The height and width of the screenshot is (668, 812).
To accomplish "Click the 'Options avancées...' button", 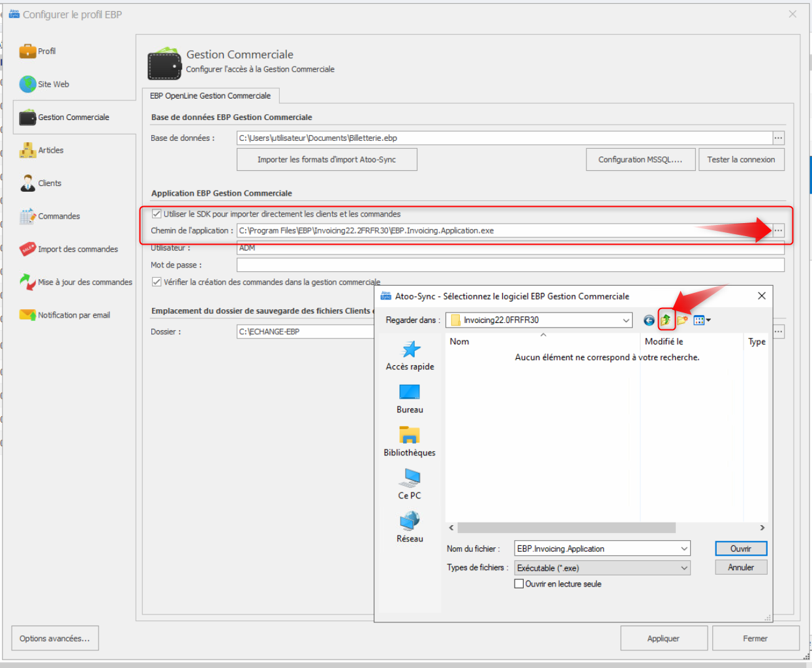I will 55,639.
